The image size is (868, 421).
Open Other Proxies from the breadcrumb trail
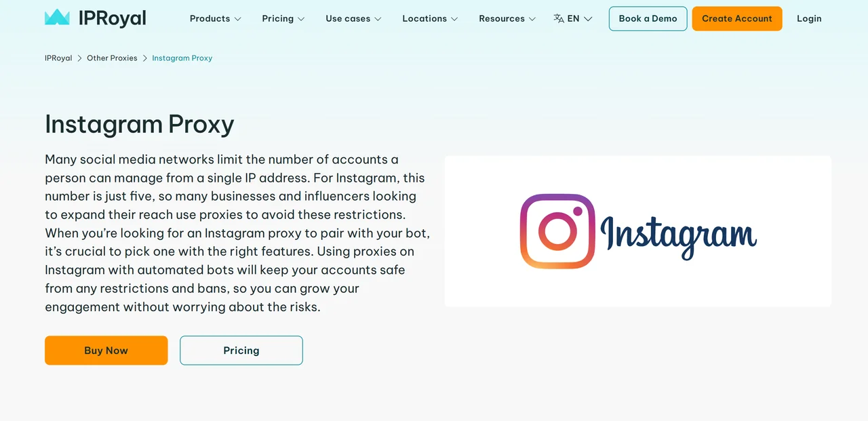[112, 58]
